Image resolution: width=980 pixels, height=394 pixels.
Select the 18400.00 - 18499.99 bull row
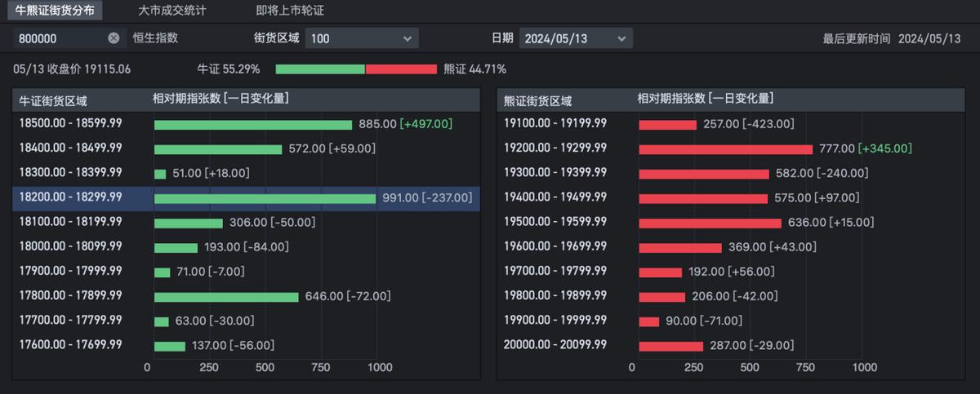[246, 149]
